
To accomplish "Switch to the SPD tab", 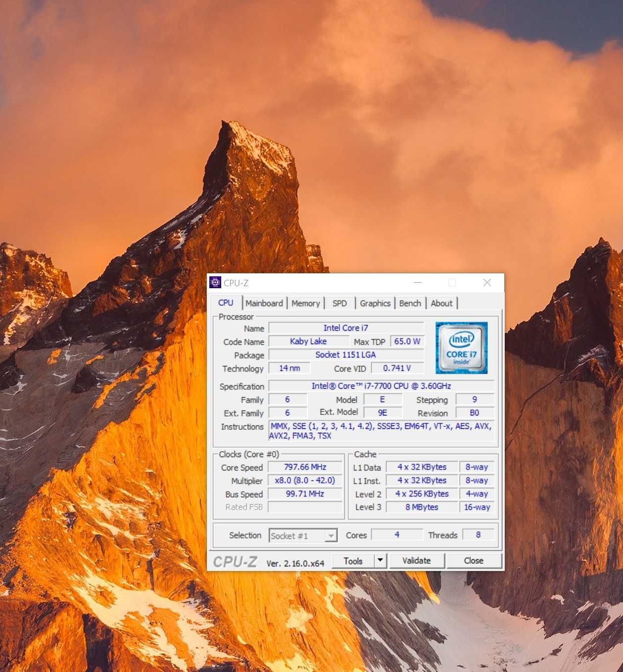I will (x=339, y=304).
